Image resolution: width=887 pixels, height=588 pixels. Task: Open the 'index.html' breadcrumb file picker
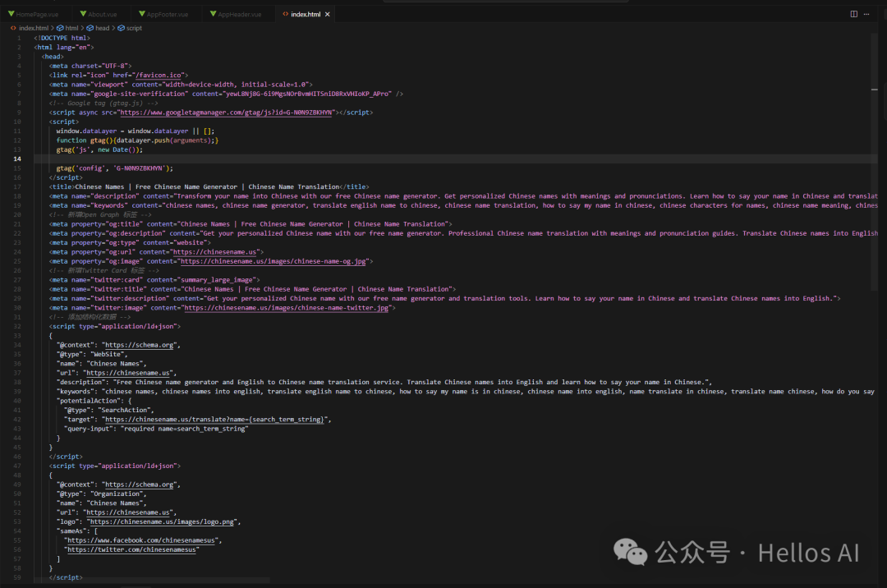pos(34,28)
